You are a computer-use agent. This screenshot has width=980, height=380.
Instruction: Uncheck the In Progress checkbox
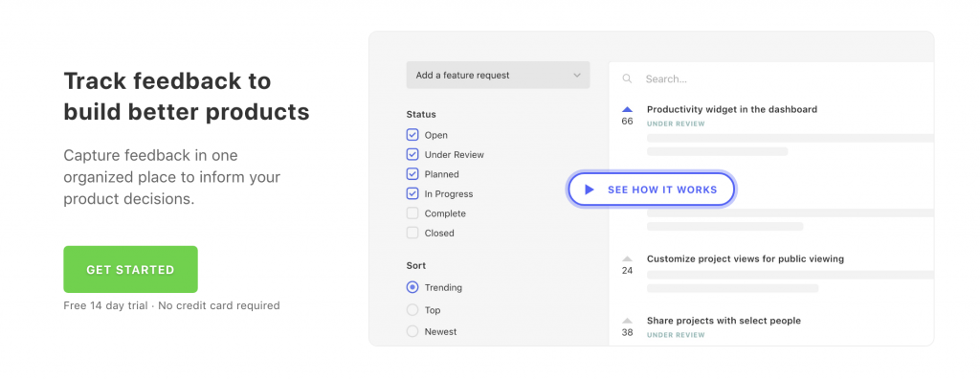point(412,193)
